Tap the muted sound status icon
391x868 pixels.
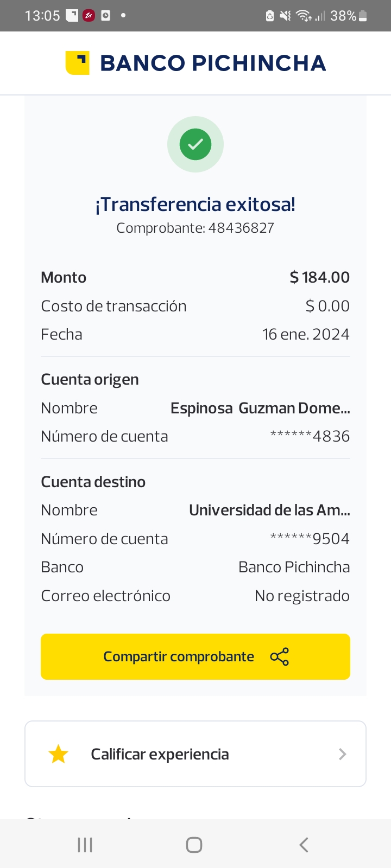[285, 16]
